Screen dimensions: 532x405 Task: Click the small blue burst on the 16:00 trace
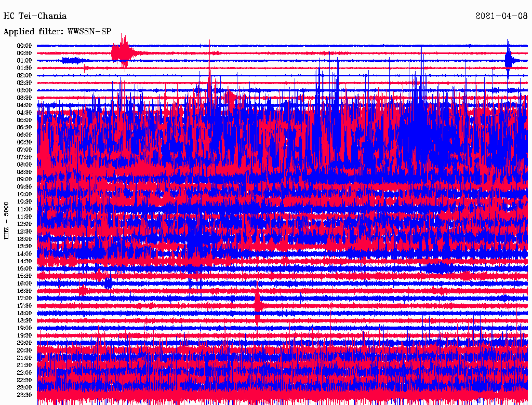pyautogui.click(x=108, y=283)
